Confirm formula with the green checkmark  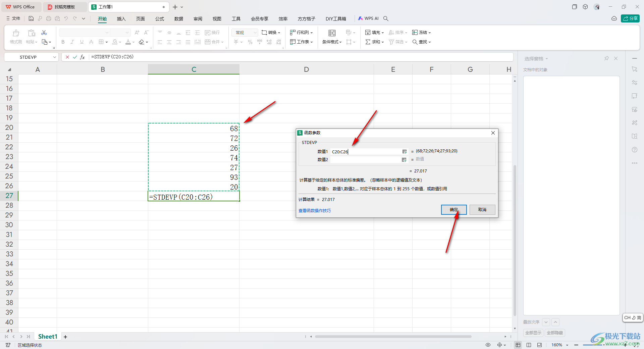[x=75, y=57]
